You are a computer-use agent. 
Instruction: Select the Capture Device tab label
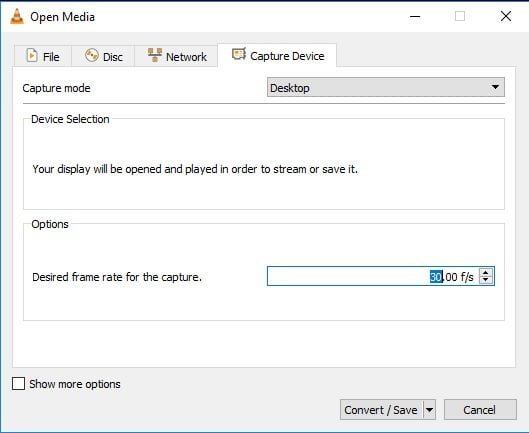pos(287,56)
